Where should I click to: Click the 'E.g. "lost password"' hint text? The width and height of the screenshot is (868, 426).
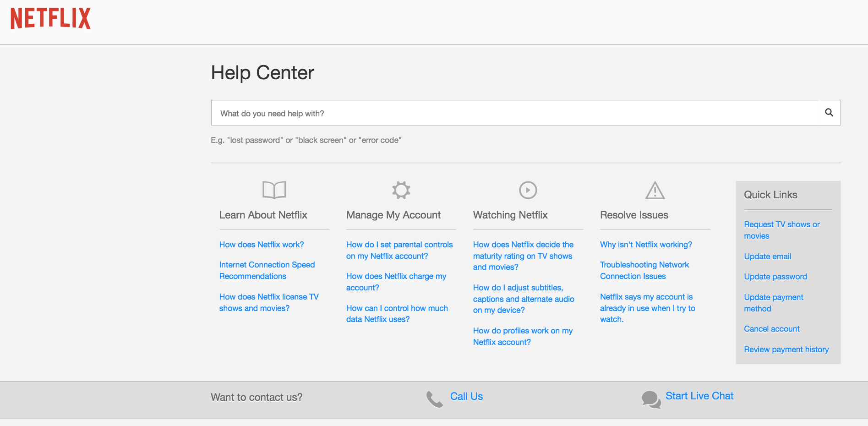(x=306, y=140)
